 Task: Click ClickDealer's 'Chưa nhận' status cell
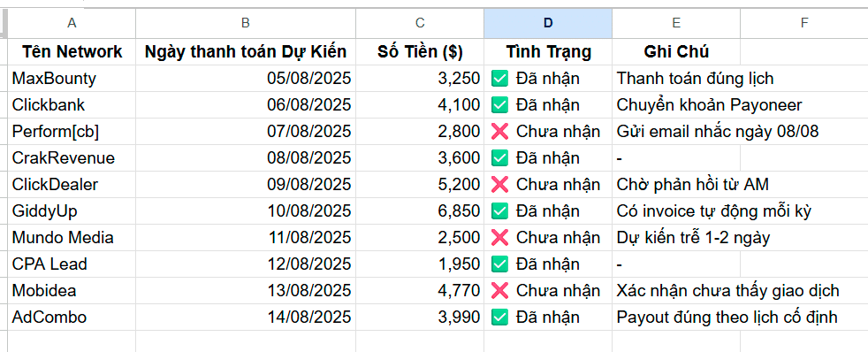[548, 185]
